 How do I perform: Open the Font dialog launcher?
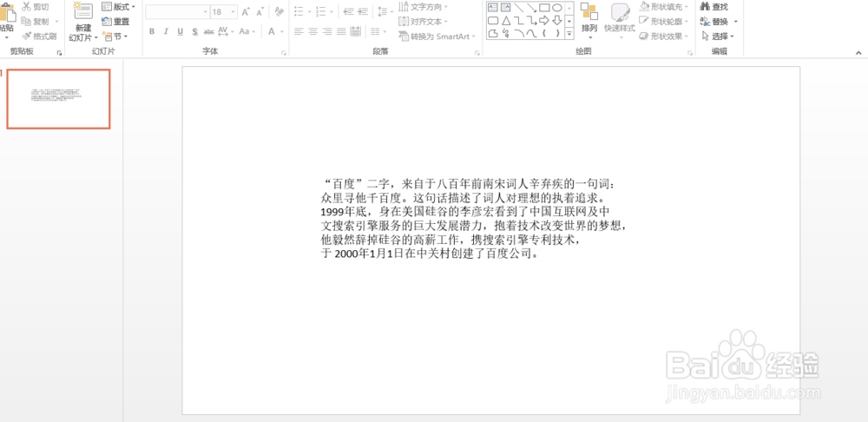coord(284,53)
